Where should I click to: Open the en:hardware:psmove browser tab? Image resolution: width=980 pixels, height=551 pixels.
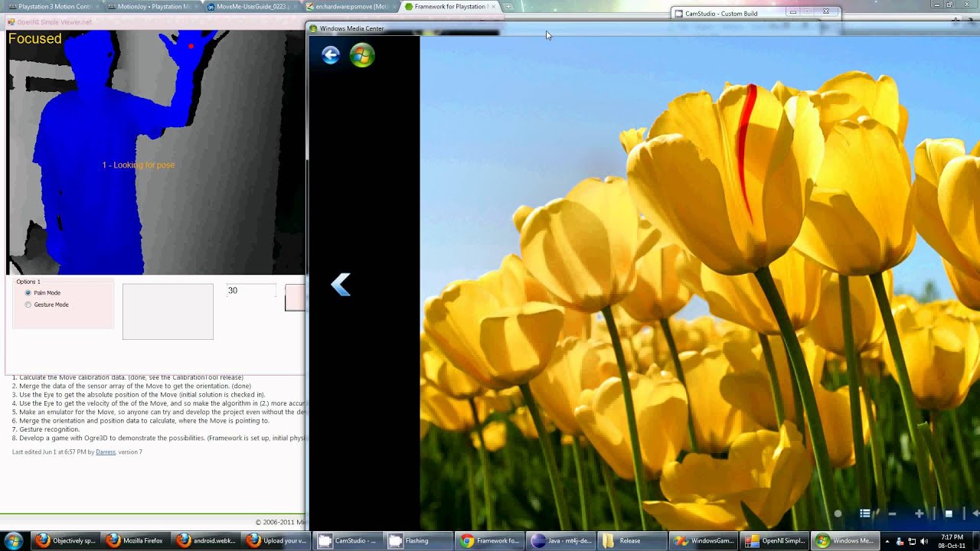[x=351, y=6]
